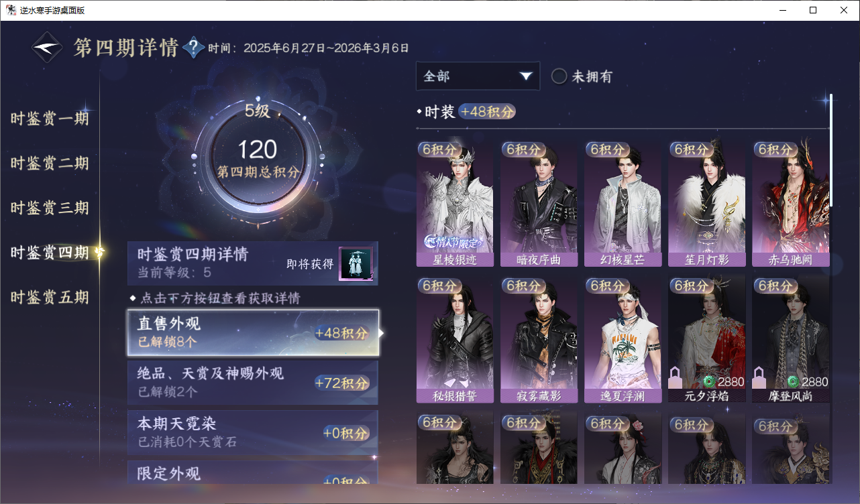860x504 pixels.
Task: Click the lock icon on 摩登风尚
Action: coord(760,378)
